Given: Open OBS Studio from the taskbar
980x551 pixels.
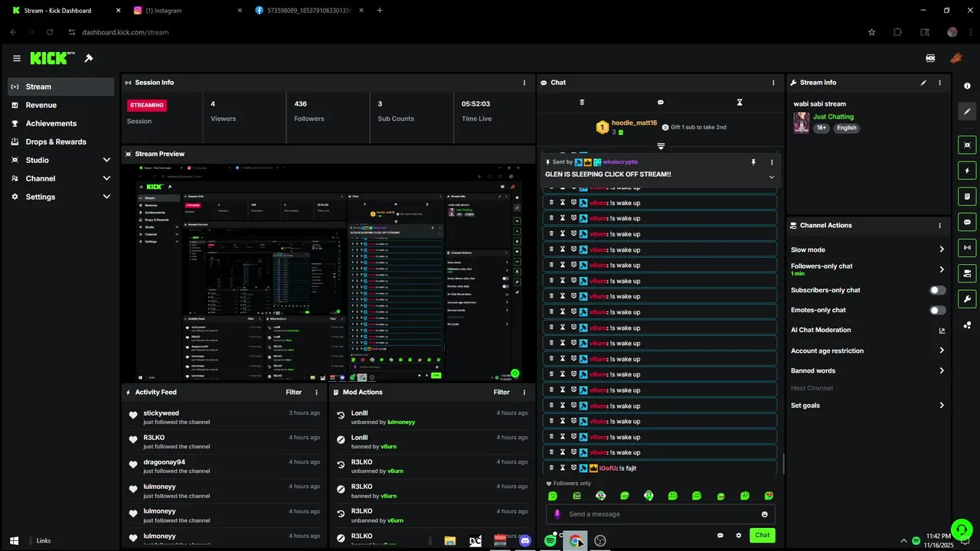Looking at the screenshot, I should (x=600, y=541).
